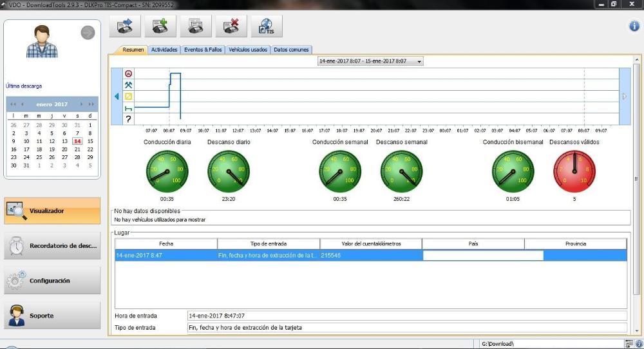Open the Actividades tab

[164, 50]
